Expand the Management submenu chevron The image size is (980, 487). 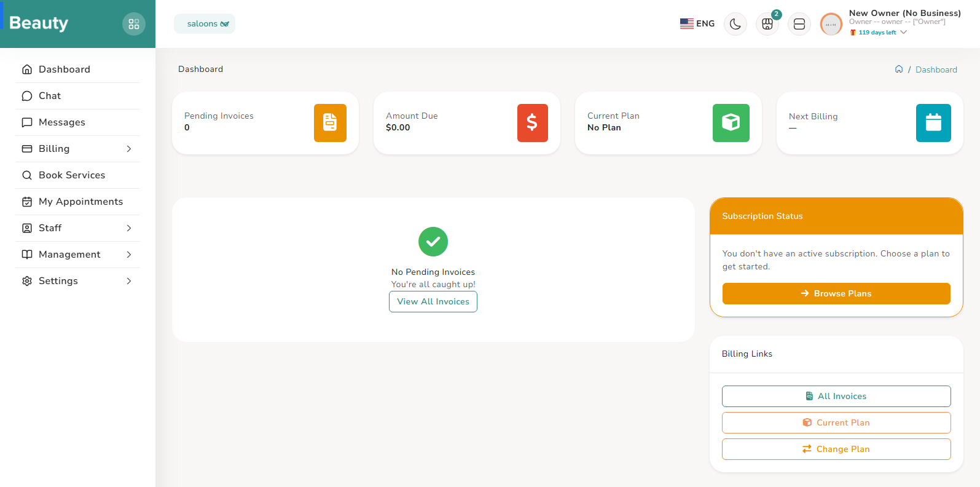[129, 255]
